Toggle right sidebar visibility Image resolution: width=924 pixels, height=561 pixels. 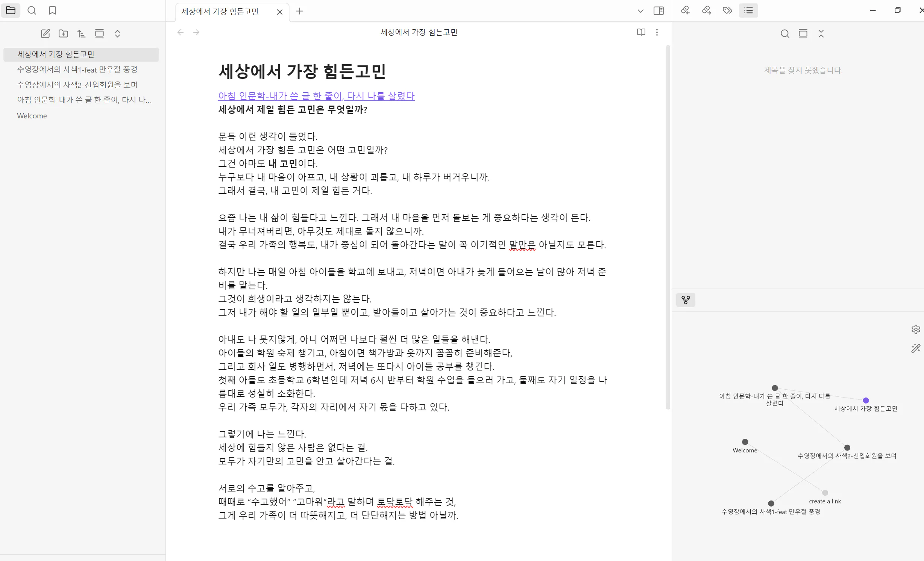click(659, 11)
